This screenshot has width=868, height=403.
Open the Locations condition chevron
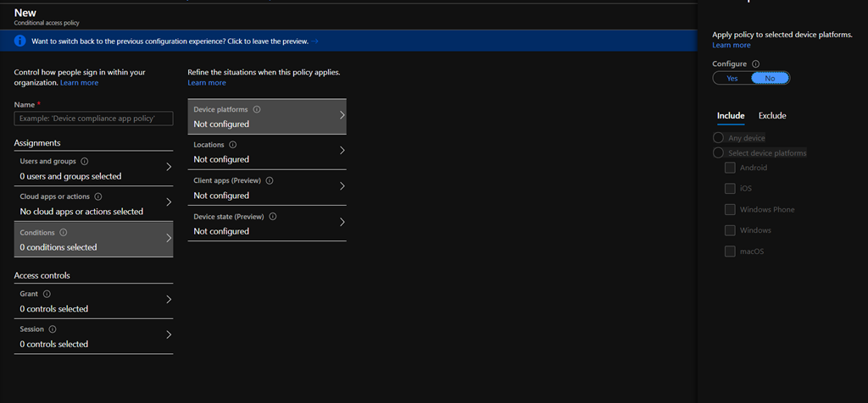pos(342,151)
